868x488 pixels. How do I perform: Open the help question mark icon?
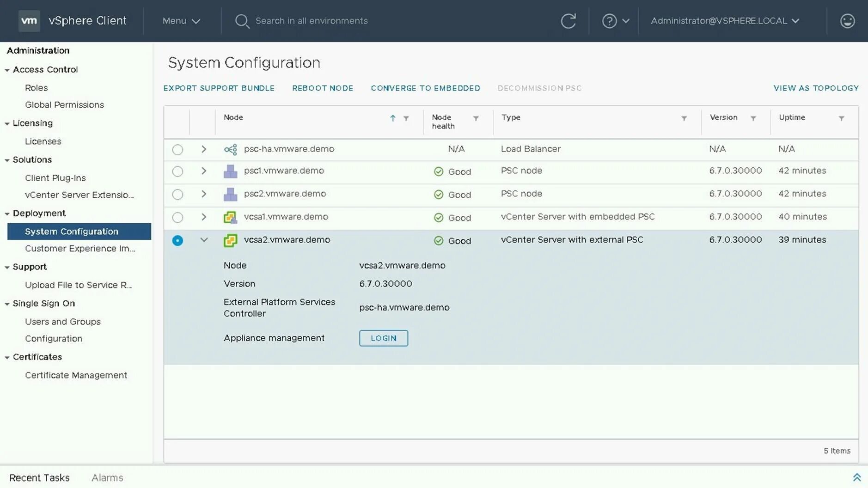point(609,21)
